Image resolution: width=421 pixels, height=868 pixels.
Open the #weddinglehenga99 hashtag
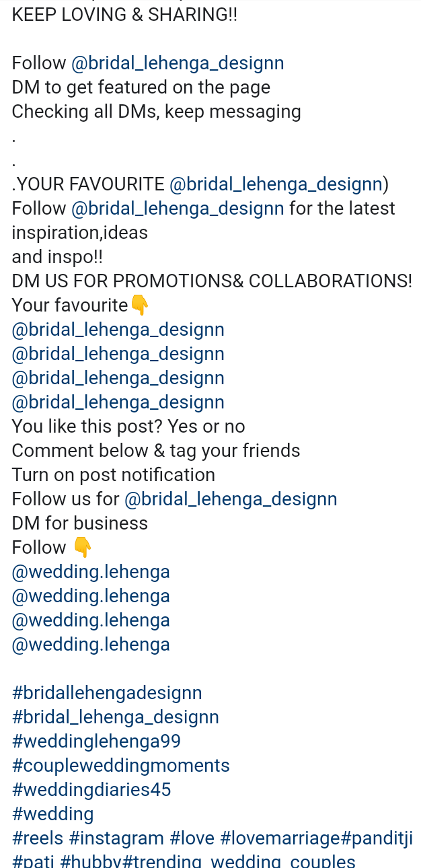(97, 742)
